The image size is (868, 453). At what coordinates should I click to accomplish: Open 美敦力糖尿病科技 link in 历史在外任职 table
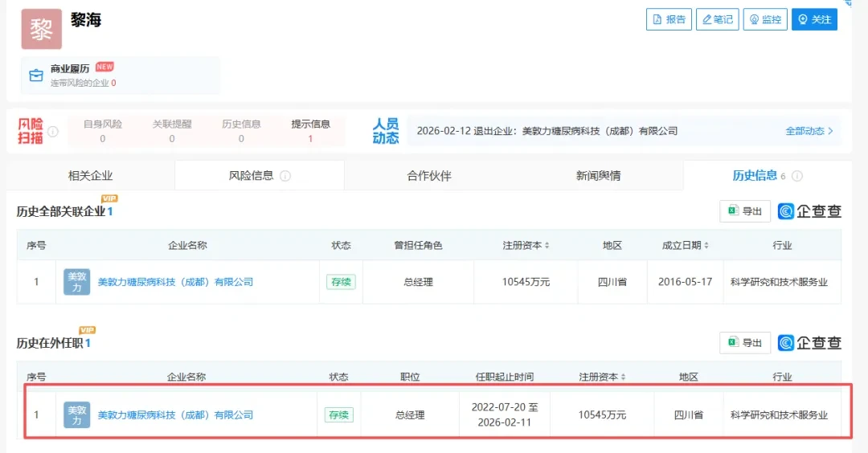(175, 414)
